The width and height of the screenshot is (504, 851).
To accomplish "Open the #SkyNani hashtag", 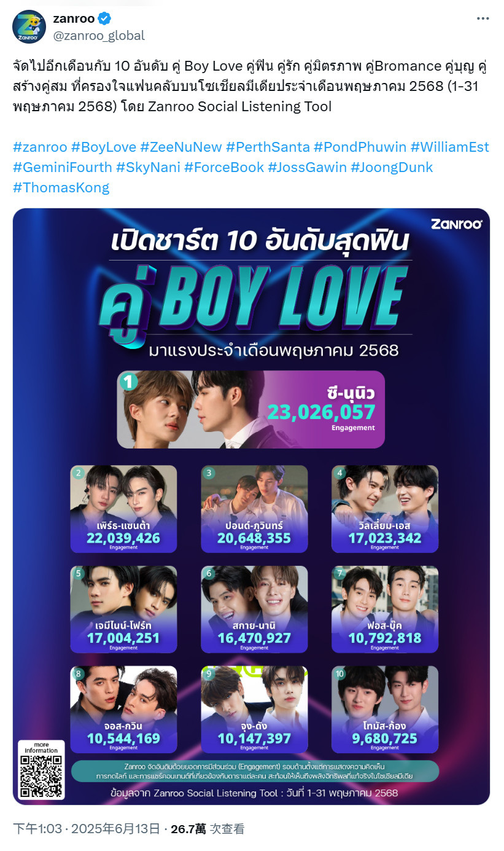I will click(x=148, y=167).
